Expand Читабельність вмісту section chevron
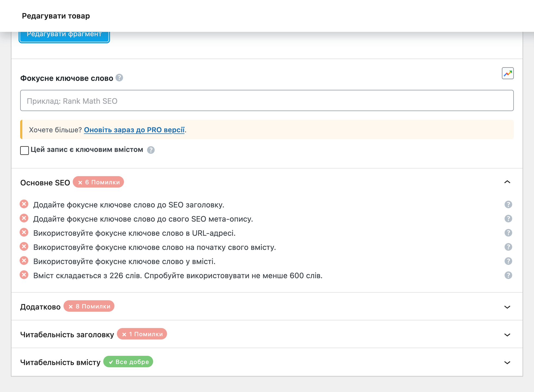Image resolution: width=534 pixels, height=392 pixels. pos(507,363)
